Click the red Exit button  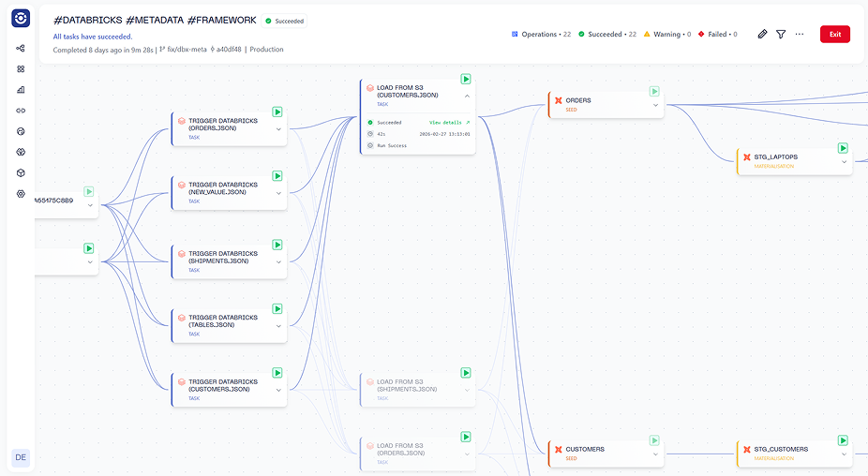(x=835, y=35)
